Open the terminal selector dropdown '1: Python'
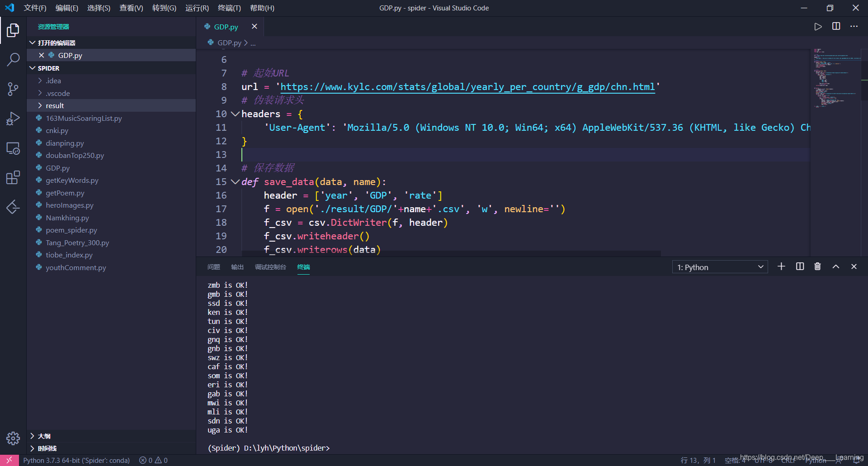The image size is (868, 466). (x=720, y=267)
